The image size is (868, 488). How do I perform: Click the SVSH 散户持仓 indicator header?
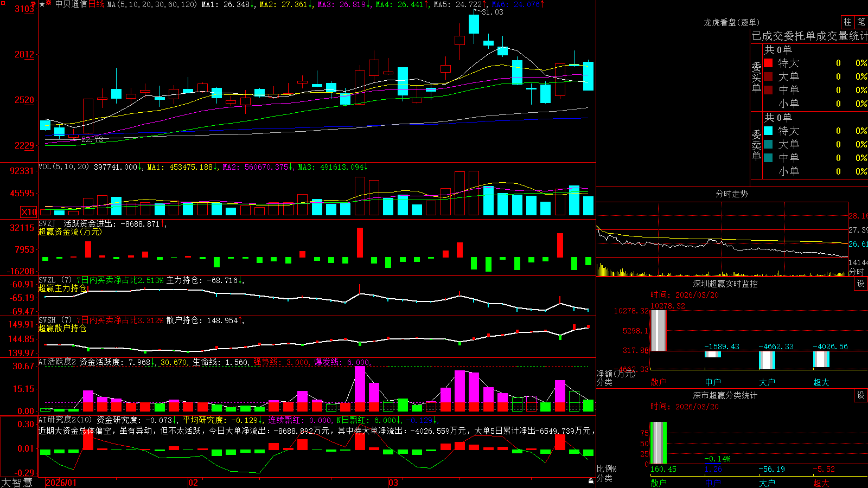tap(141, 320)
